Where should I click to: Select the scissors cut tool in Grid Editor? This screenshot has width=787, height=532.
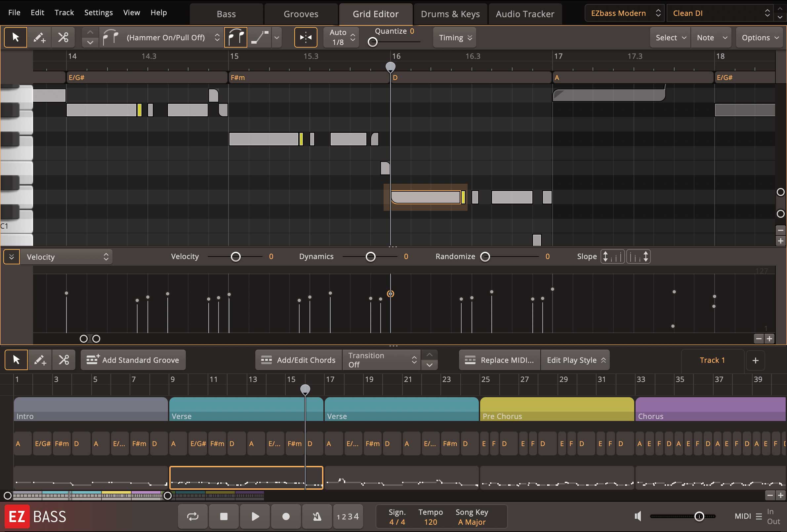pyautogui.click(x=63, y=37)
